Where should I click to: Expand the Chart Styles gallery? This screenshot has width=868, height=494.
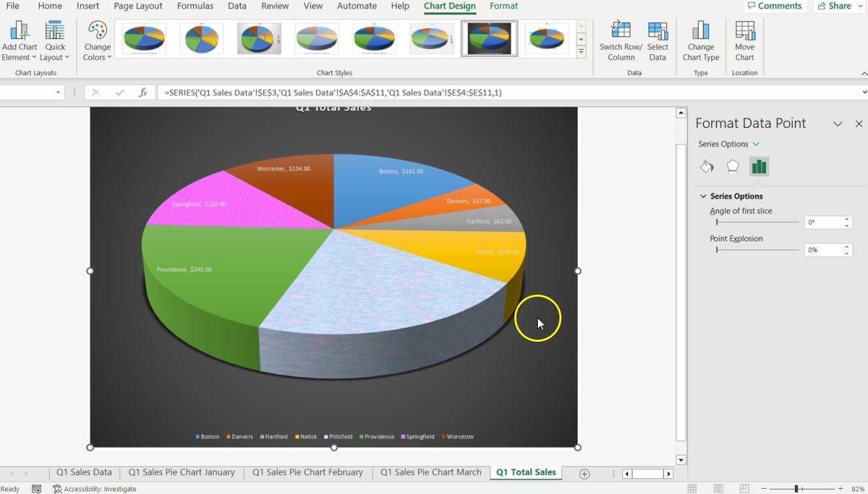coord(581,50)
